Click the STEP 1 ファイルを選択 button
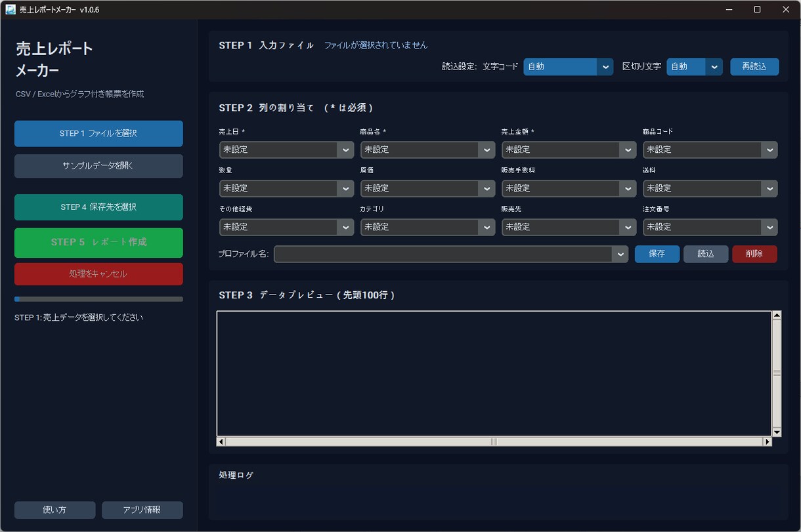This screenshot has height=532, width=801. [98, 133]
